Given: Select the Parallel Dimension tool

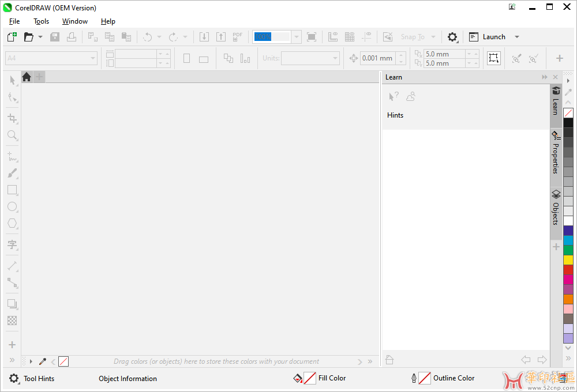Looking at the screenshot, I should pos(13,266).
